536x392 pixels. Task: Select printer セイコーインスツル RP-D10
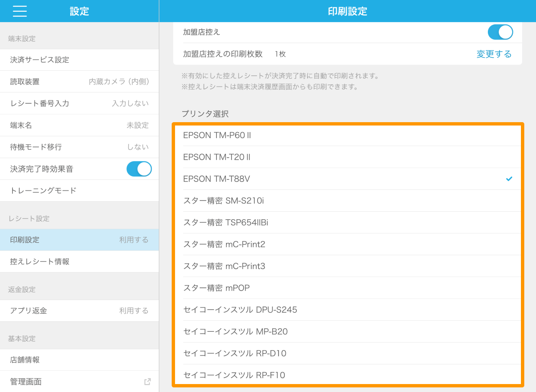pyautogui.click(x=348, y=353)
